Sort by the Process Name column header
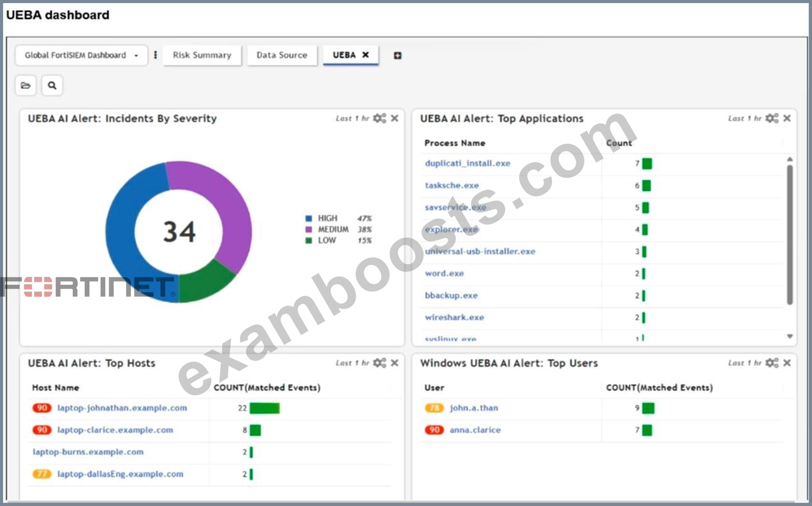The width and height of the screenshot is (812, 506). pyautogui.click(x=455, y=143)
